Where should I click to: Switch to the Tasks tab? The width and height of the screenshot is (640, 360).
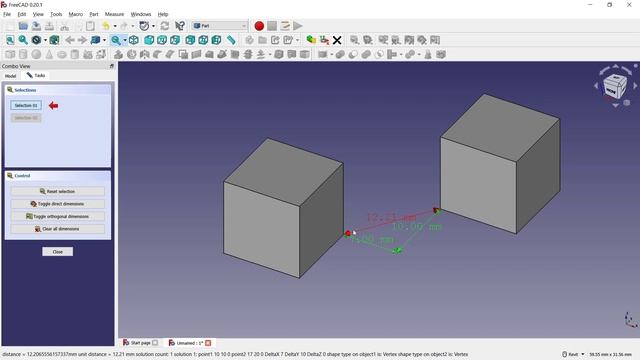pyautogui.click(x=36, y=75)
